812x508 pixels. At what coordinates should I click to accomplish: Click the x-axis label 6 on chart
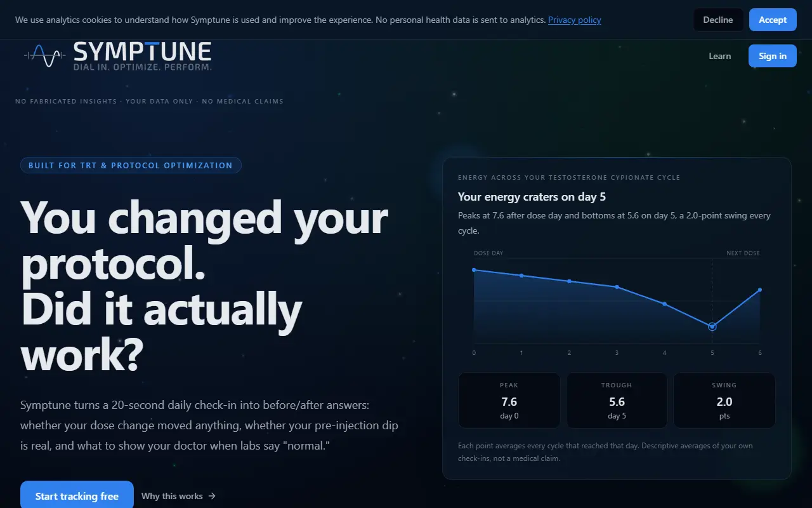(760, 353)
